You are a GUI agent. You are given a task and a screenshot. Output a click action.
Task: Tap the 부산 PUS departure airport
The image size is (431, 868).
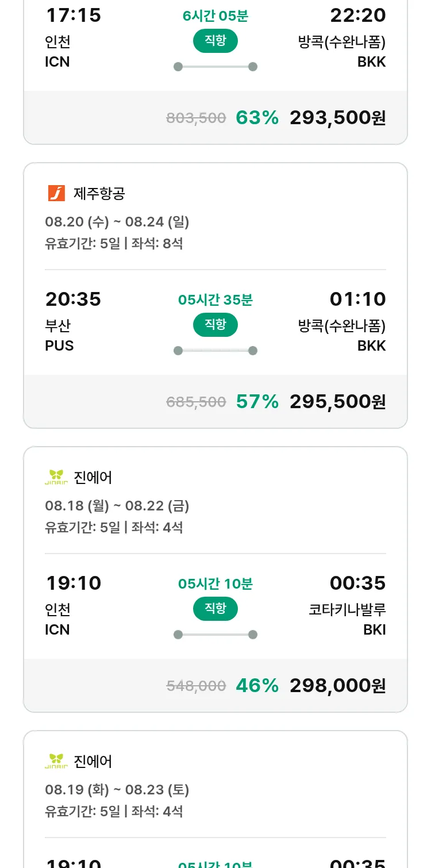coord(59,336)
